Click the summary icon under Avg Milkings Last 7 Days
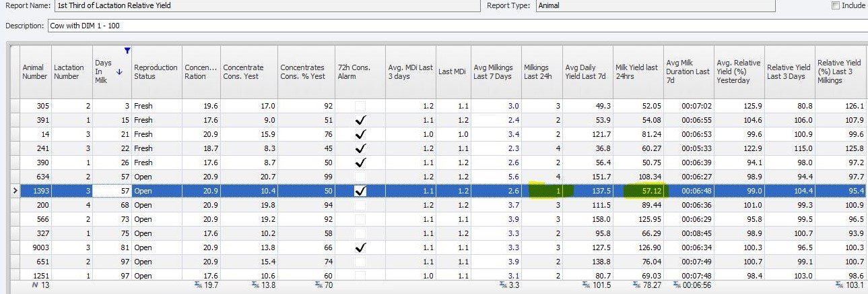Screen dimensions: 868x294 pyautogui.click(x=502, y=286)
